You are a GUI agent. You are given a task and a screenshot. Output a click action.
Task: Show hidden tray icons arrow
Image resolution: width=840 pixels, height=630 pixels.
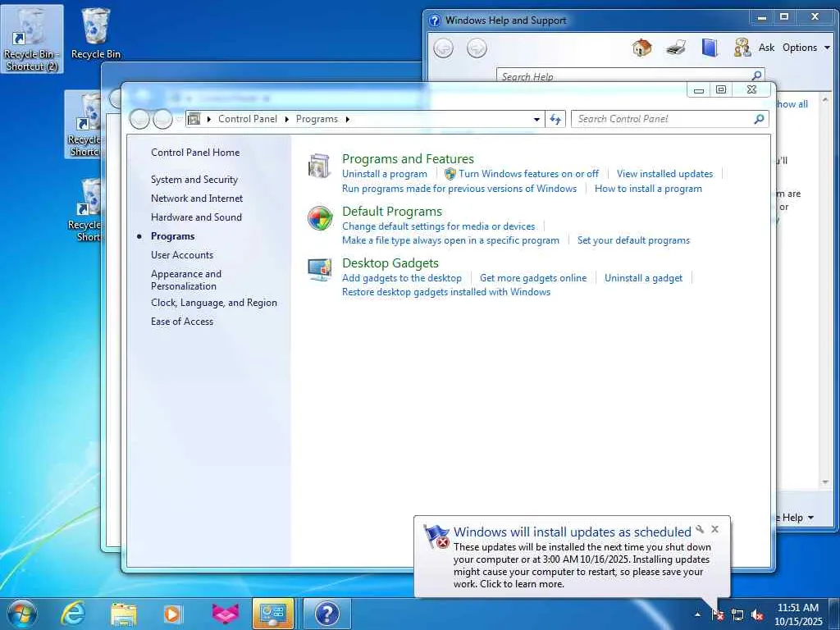pyautogui.click(x=697, y=614)
